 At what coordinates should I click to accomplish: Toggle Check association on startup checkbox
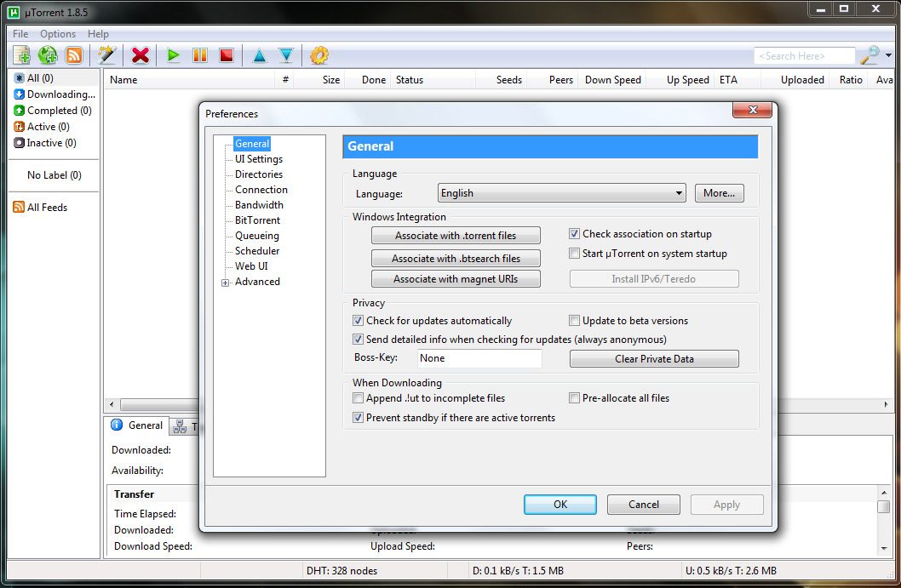[x=574, y=234]
